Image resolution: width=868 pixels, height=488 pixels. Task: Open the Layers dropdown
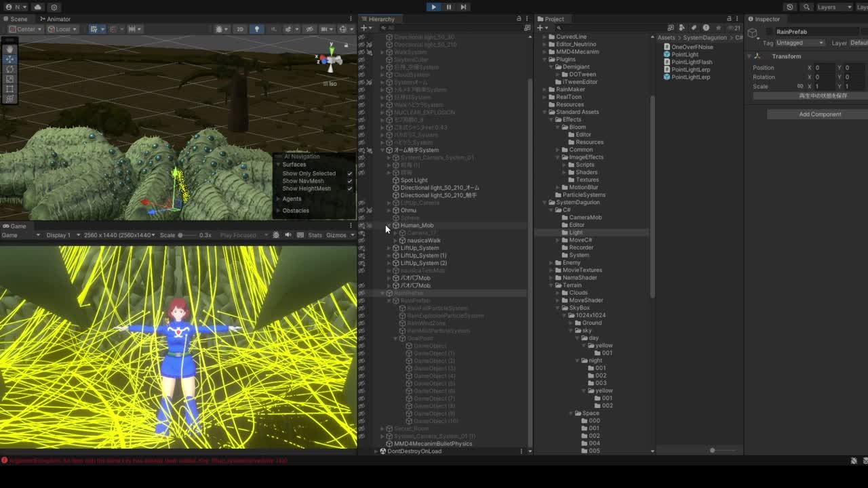coord(834,7)
